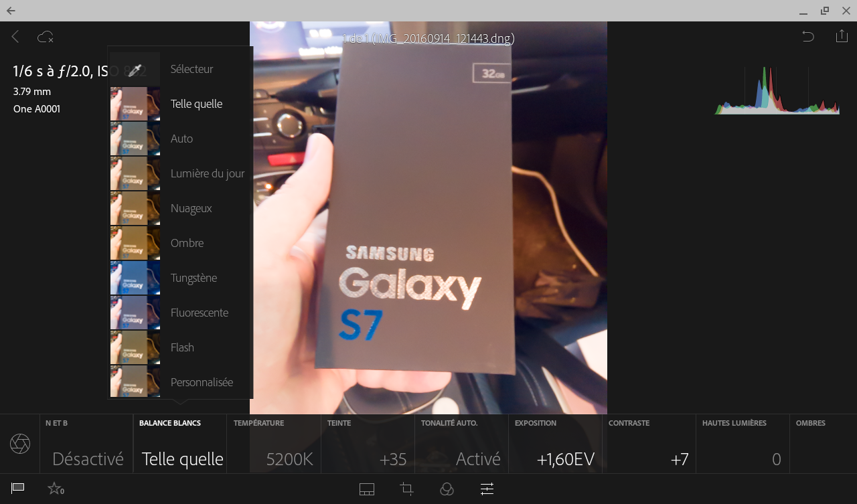Click the histogram display
Image resolution: width=857 pixels, height=504 pixels.
tap(777, 90)
